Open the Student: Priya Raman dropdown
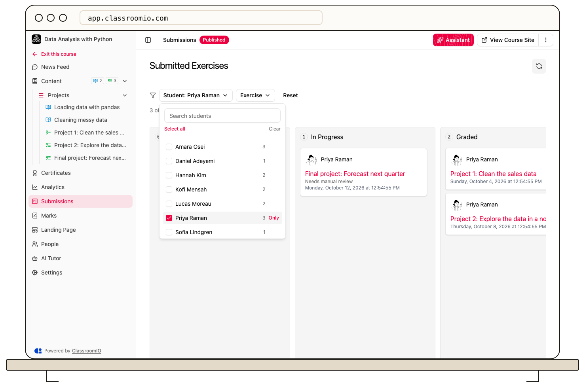Image resolution: width=585 pixels, height=392 pixels. [196, 95]
